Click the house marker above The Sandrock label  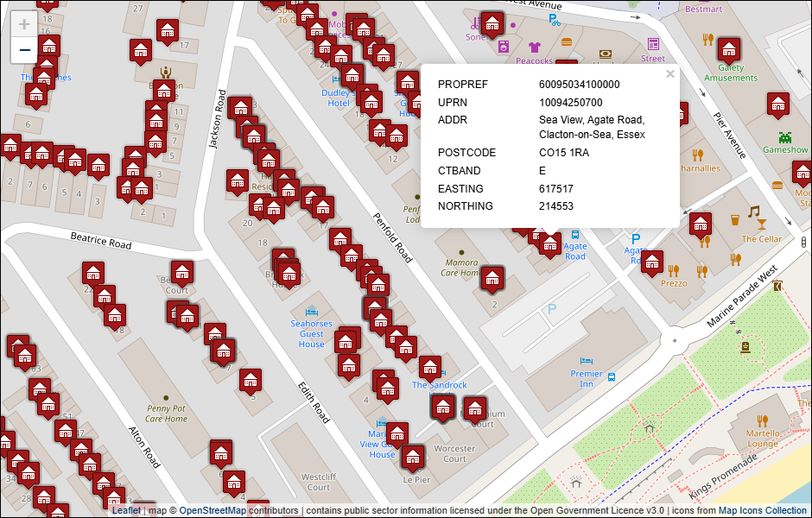coord(430,366)
